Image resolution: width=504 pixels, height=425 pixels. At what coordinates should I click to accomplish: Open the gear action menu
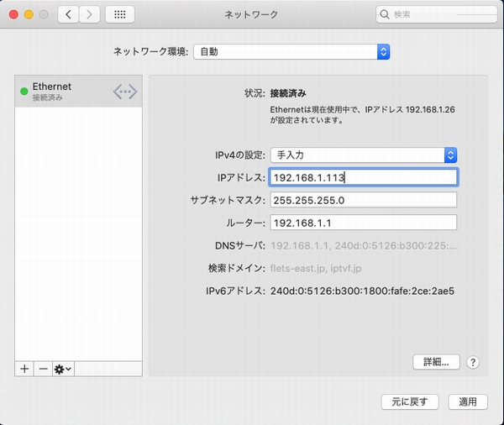tap(63, 369)
